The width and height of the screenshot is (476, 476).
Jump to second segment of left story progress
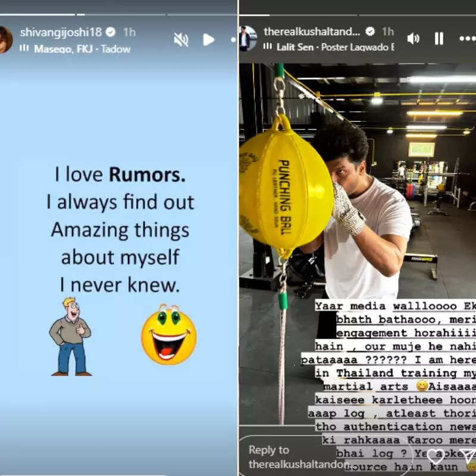121,14
